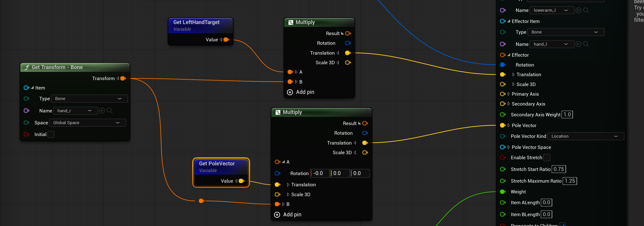The height and width of the screenshot is (226, 644).
Task: Open the hand_l Name dropdown
Action: point(552,44)
